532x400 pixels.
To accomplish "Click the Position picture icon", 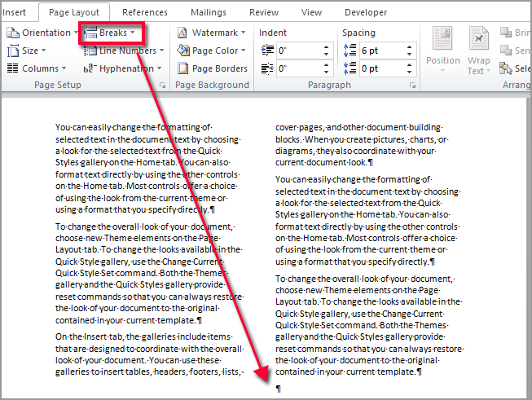I will coord(442,38).
